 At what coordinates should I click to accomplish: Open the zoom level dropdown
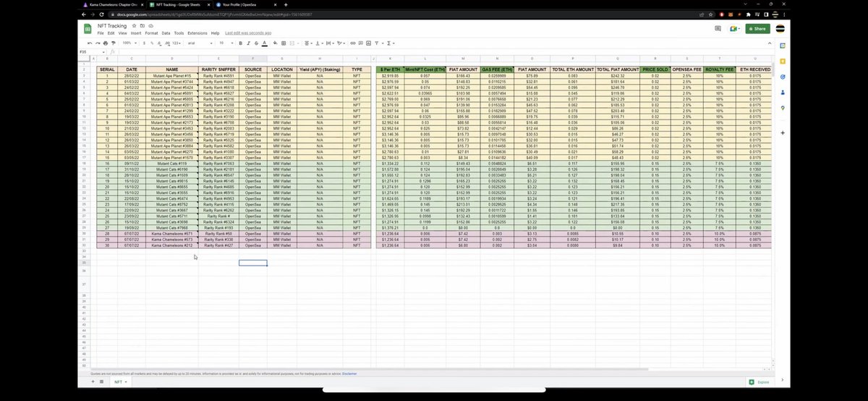coord(128,43)
